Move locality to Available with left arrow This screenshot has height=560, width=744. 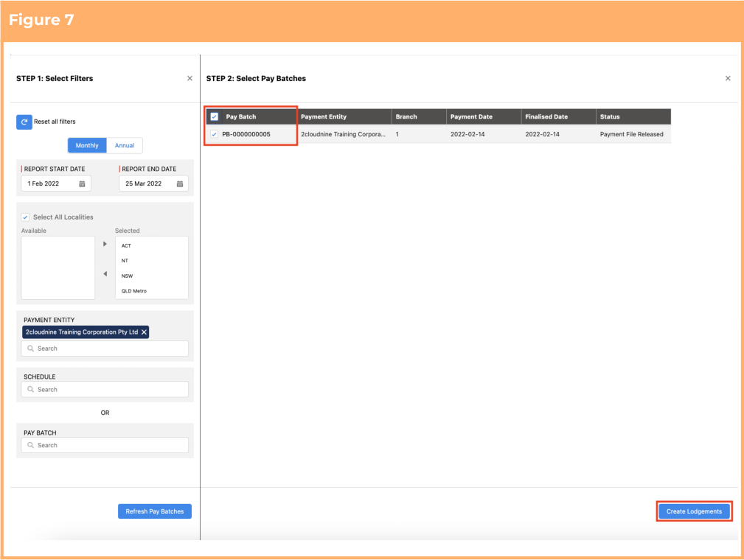click(x=105, y=273)
